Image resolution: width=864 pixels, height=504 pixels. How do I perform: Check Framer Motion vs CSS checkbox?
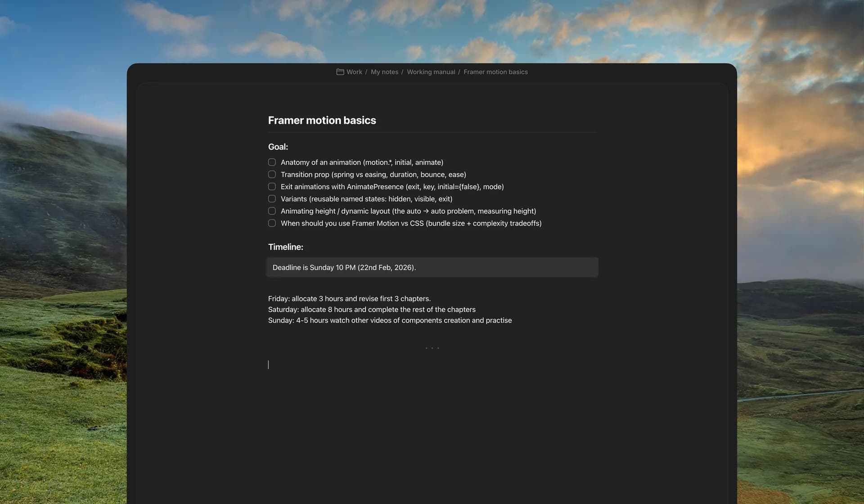click(272, 223)
